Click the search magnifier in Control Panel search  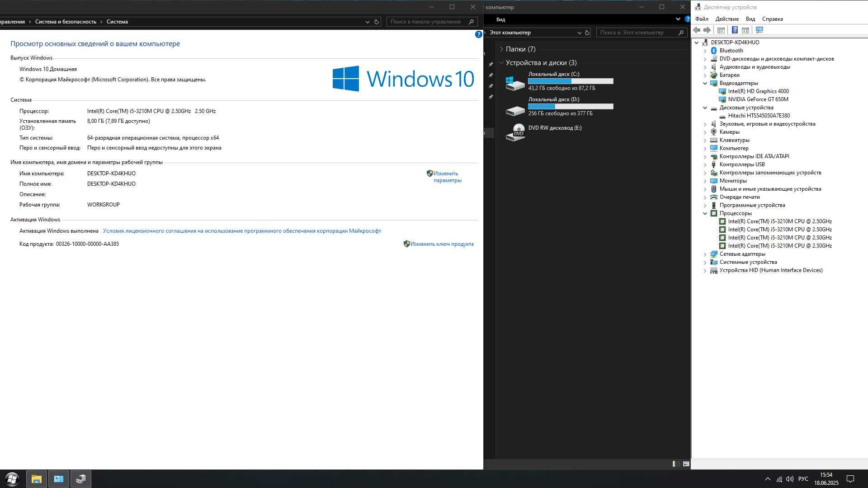[x=471, y=22]
